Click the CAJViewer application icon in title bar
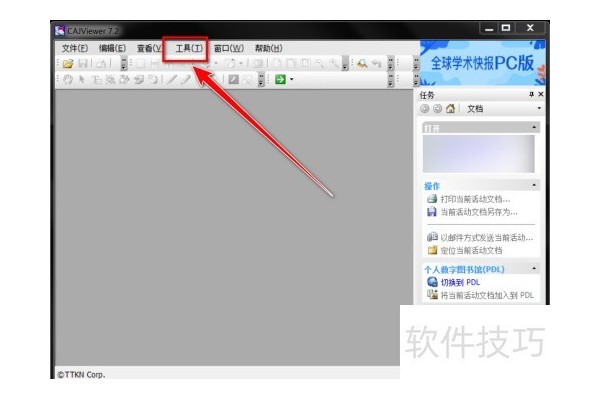Viewport: 600px width, 400px height. pyautogui.click(x=60, y=31)
